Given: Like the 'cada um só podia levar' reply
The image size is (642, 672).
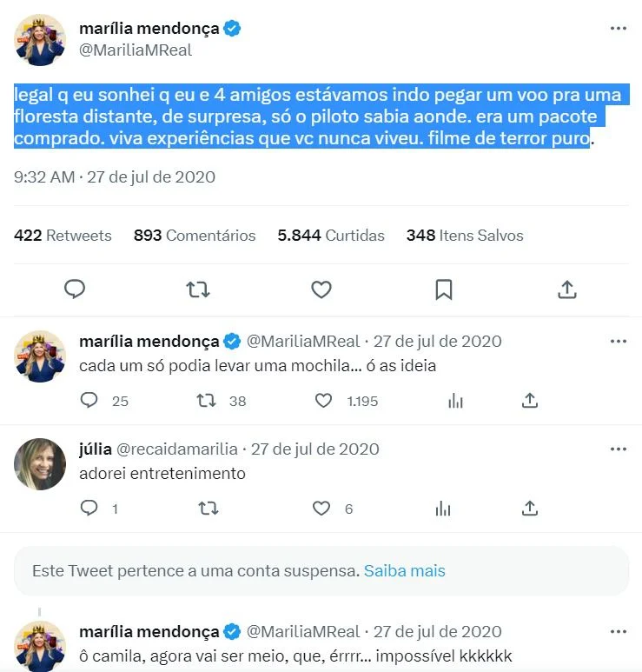Looking at the screenshot, I should (x=323, y=401).
